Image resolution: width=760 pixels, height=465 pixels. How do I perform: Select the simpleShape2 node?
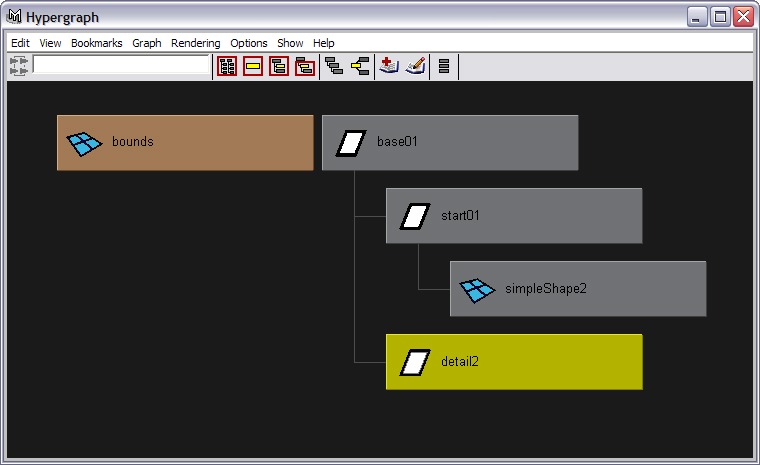click(578, 289)
